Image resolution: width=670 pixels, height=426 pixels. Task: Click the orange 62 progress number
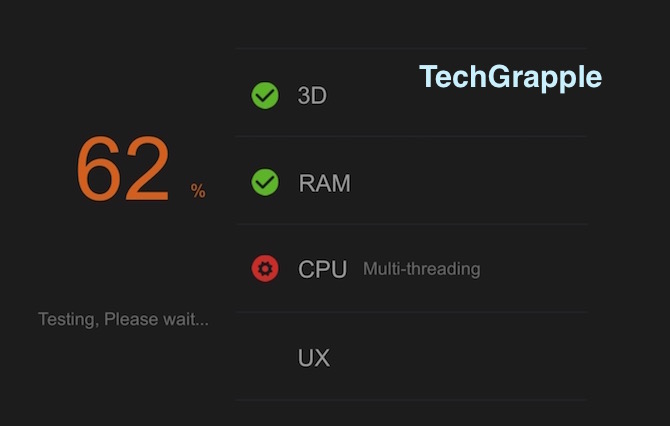pos(123,169)
